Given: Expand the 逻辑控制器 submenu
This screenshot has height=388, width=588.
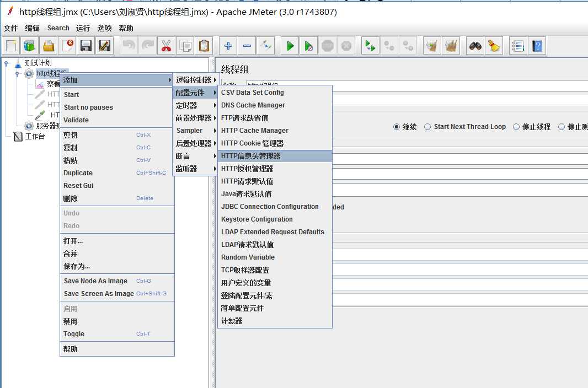Looking at the screenshot, I should pyautogui.click(x=195, y=80).
